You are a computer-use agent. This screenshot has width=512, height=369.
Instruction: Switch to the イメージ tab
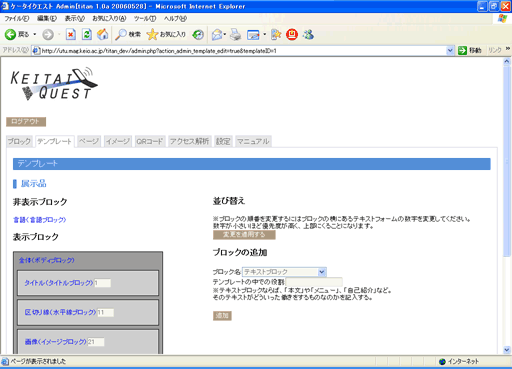pyautogui.click(x=118, y=141)
